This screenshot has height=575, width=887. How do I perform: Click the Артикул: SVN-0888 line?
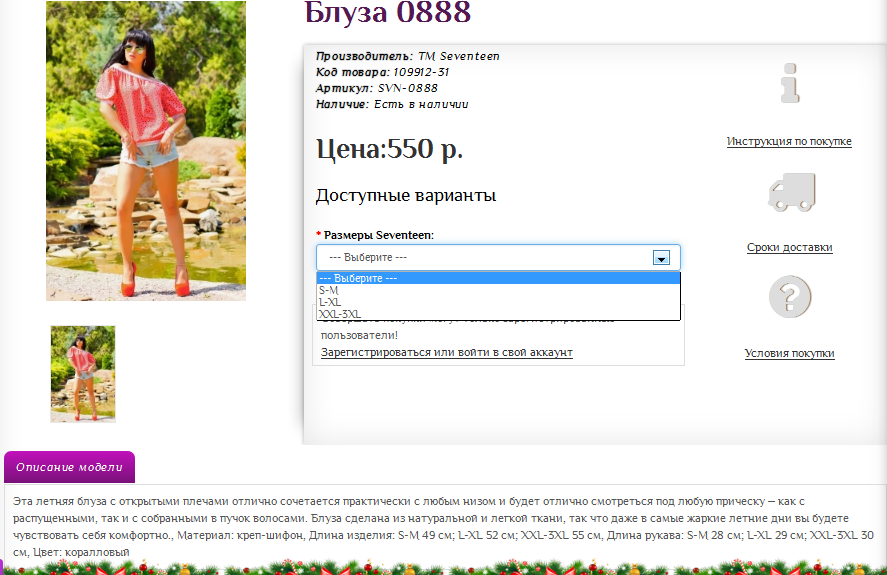(x=377, y=88)
